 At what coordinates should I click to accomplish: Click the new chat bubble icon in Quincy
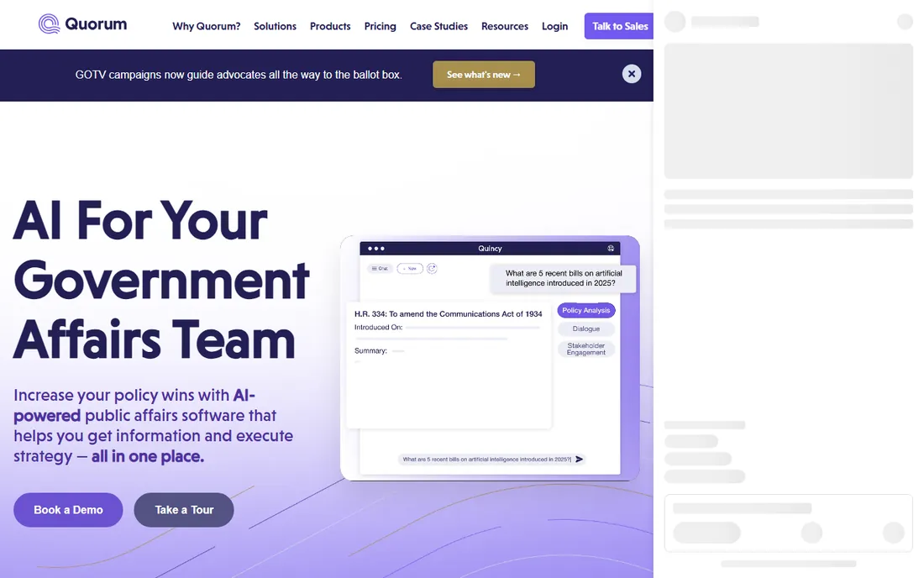coord(432,269)
